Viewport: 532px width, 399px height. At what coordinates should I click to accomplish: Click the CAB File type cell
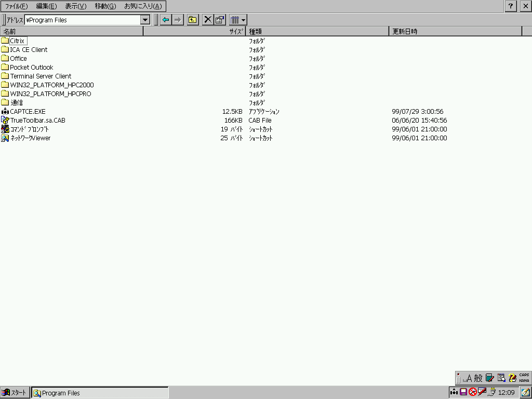point(260,120)
